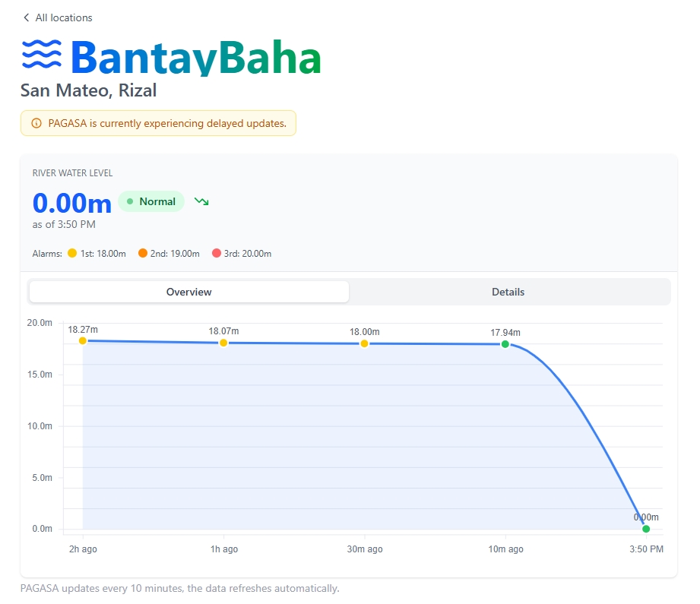Click the back chevron beside All locations
Viewport: 700px width, 604px height.
point(27,17)
